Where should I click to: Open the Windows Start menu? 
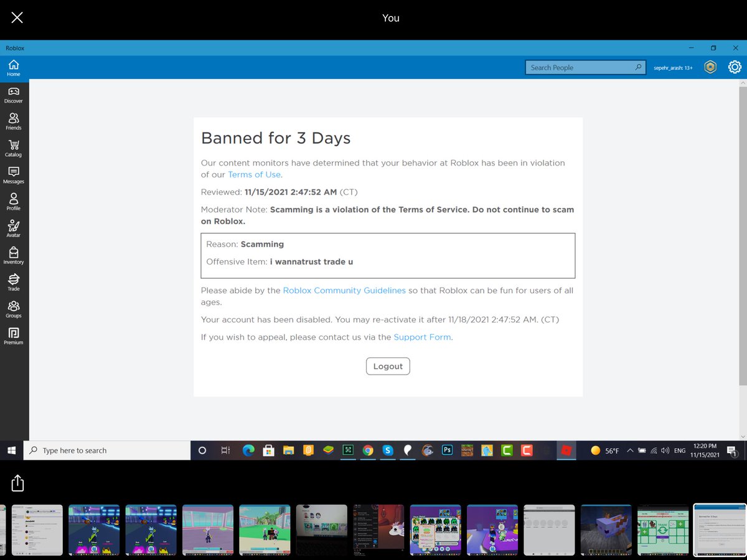point(11,450)
